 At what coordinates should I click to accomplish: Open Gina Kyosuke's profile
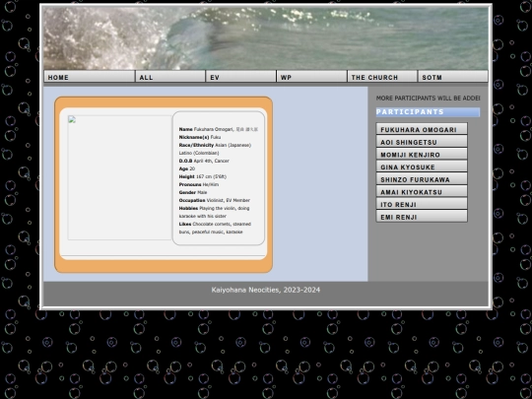click(422, 166)
